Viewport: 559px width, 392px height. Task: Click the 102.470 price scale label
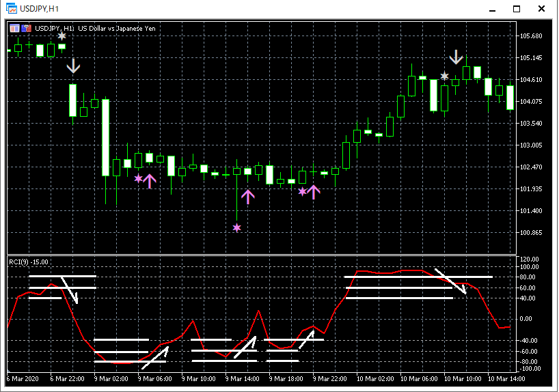click(x=531, y=167)
